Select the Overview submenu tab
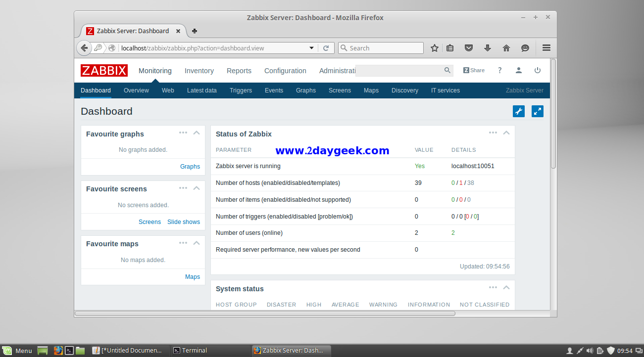644x357 pixels. 136,90
